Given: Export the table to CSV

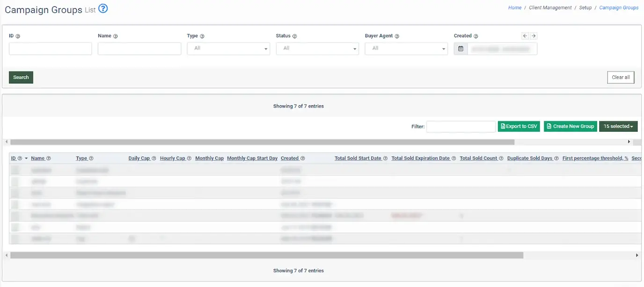Looking at the screenshot, I should coord(519,126).
